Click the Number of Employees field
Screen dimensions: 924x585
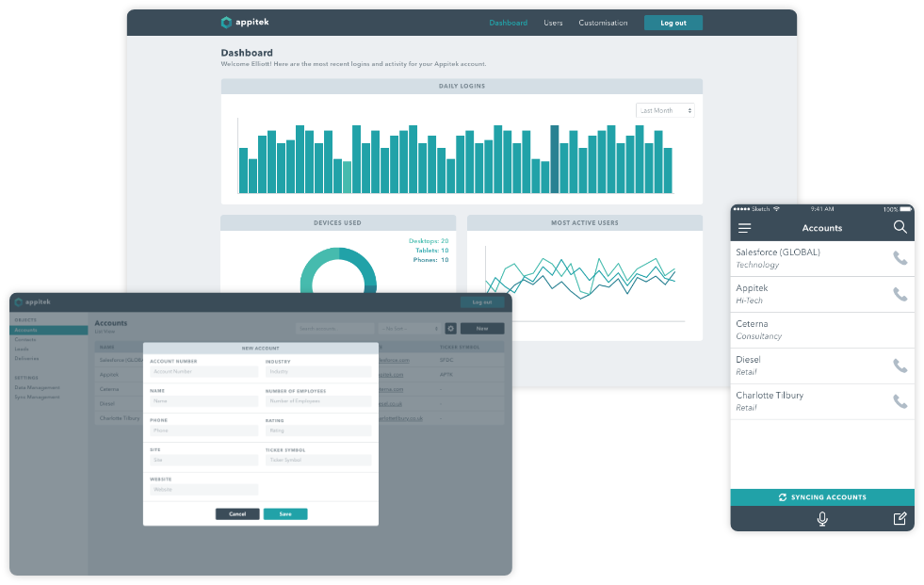click(x=318, y=401)
